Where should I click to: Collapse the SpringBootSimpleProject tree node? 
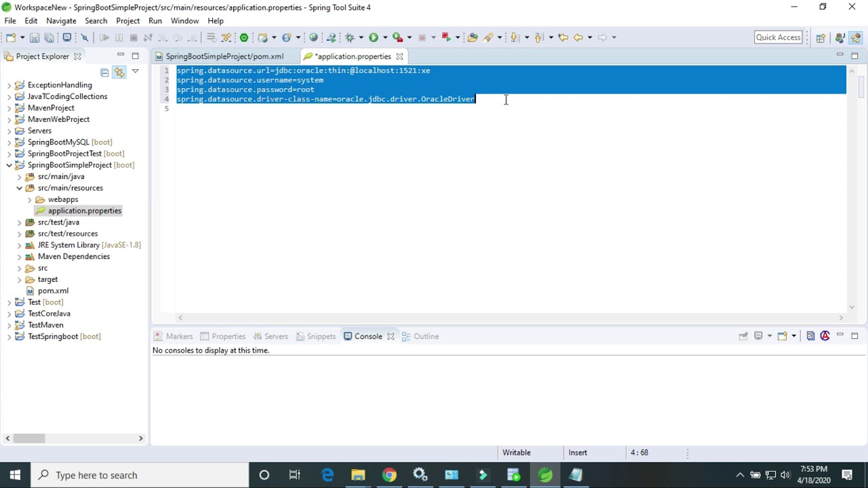pyautogui.click(x=9, y=165)
